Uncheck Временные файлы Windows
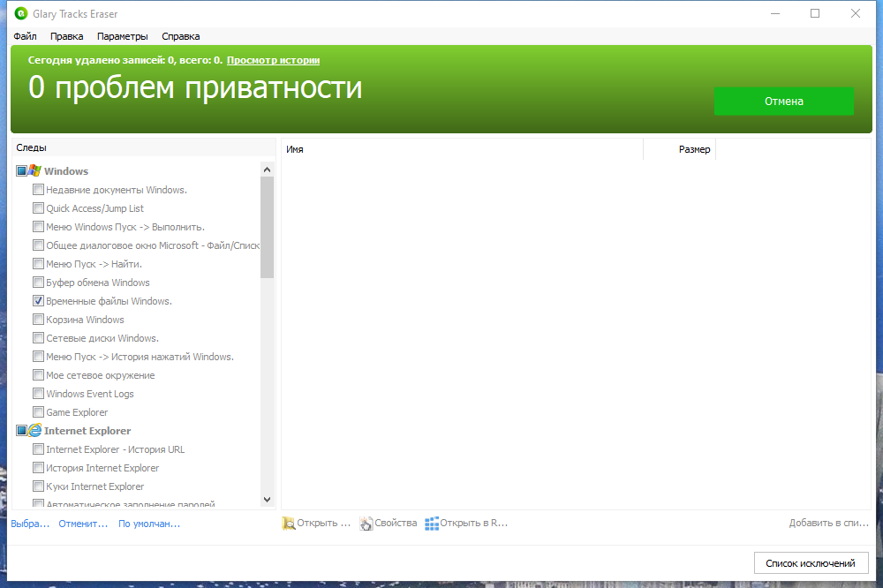883x588 pixels. pos(38,300)
